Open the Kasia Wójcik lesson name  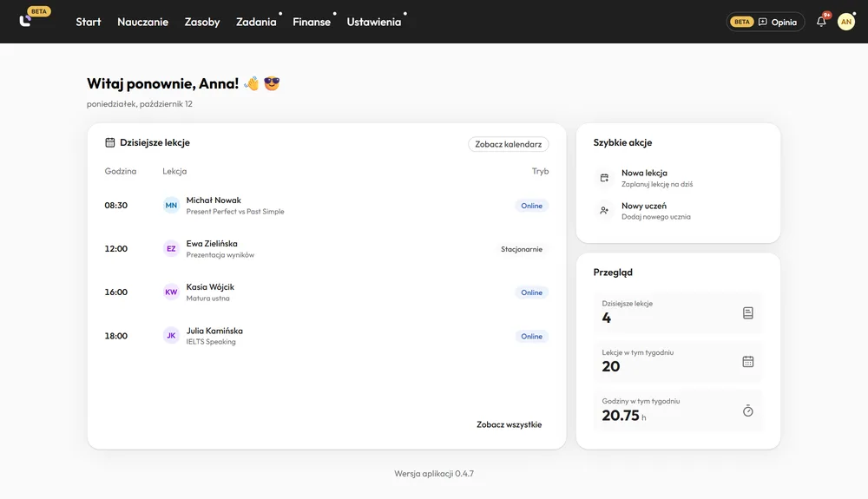(210, 286)
